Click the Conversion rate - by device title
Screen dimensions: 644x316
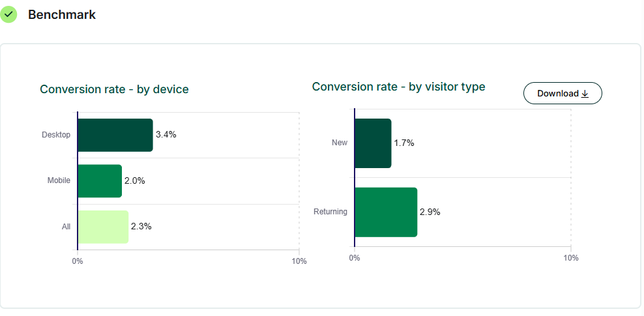[114, 89]
